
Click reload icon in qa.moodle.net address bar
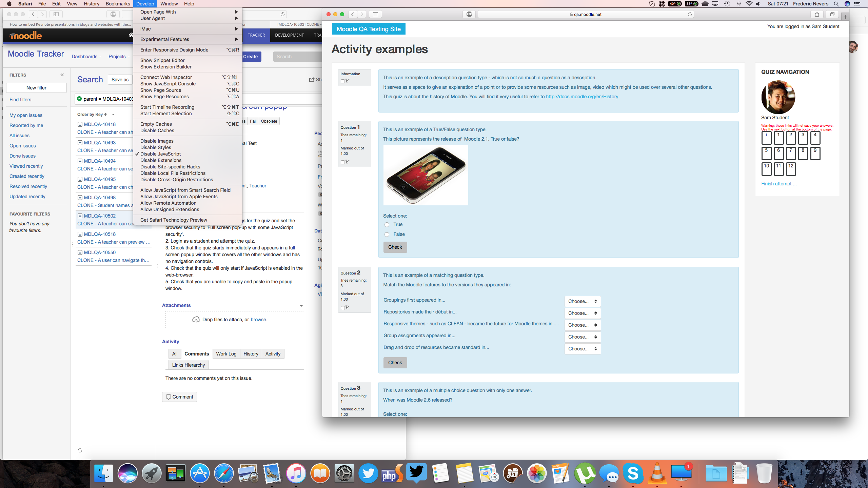coord(689,14)
